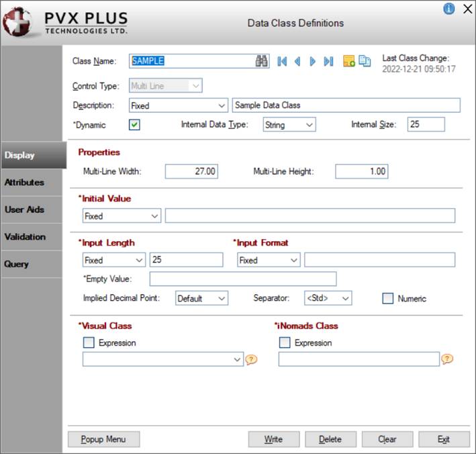Go to first class record

(x=282, y=61)
